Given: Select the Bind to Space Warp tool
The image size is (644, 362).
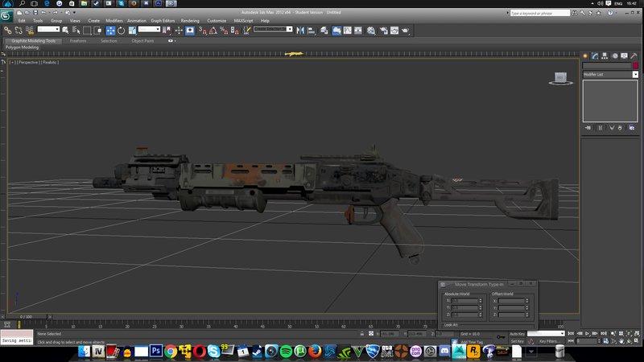Looking at the screenshot, I should [30, 30].
